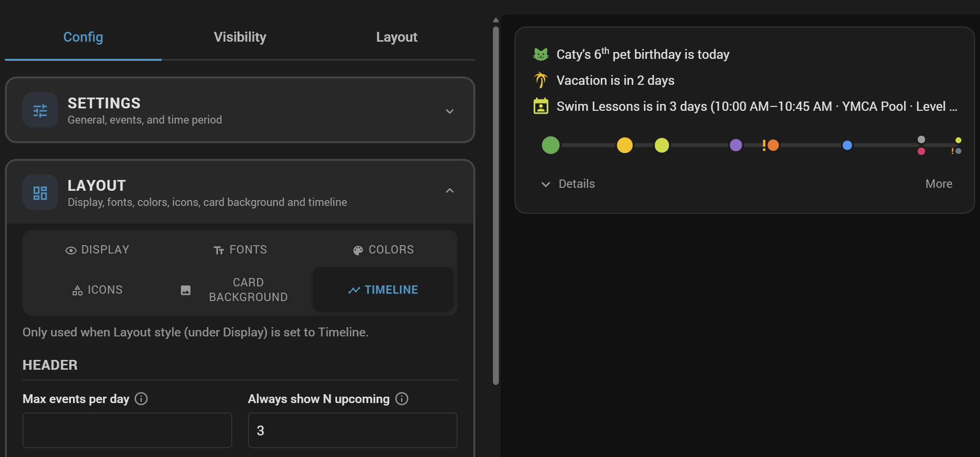This screenshot has width=980, height=457.
Task: Click the More link on card
Action: 939,184
